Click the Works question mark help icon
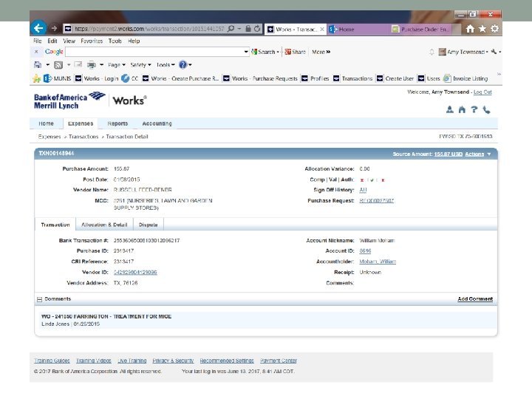Image resolution: width=532 pixels, height=399 pixels. [474, 109]
